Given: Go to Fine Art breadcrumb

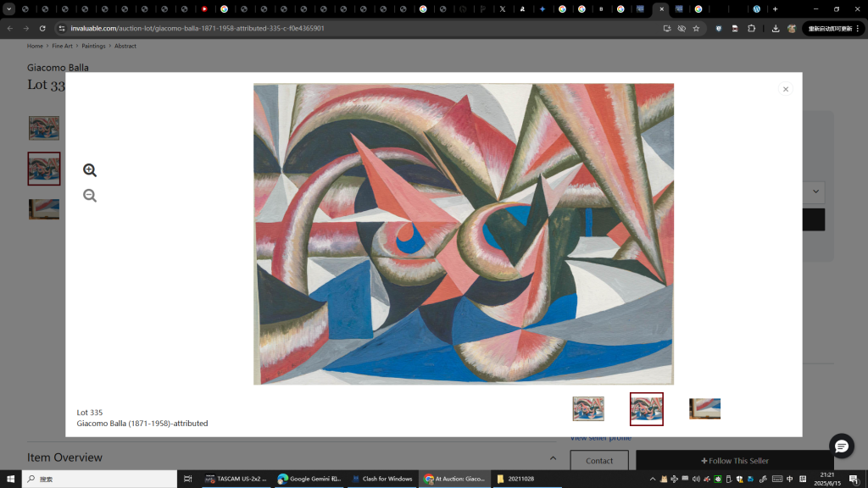Looking at the screenshot, I should click(x=62, y=46).
